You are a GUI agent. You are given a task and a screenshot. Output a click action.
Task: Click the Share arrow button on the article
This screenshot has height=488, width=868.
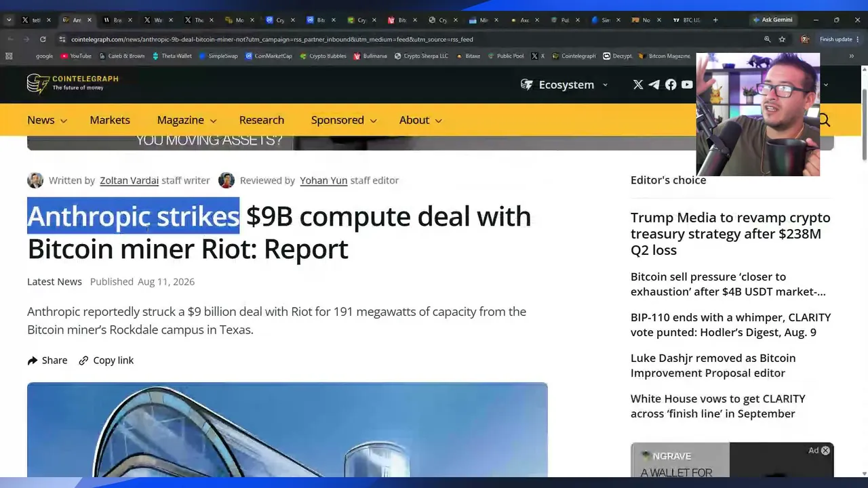[x=47, y=361]
